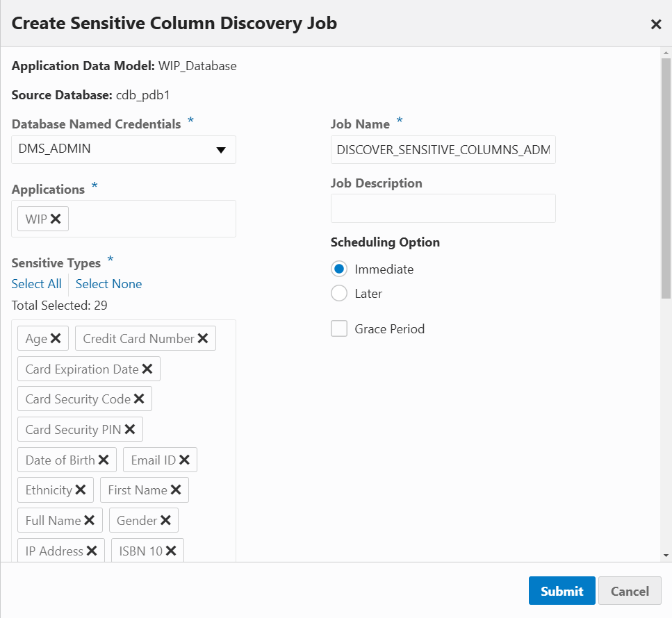The width and height of the screenshot is (672, 618).
Task: Remove the Email ID chip
Action: point(183,460)
